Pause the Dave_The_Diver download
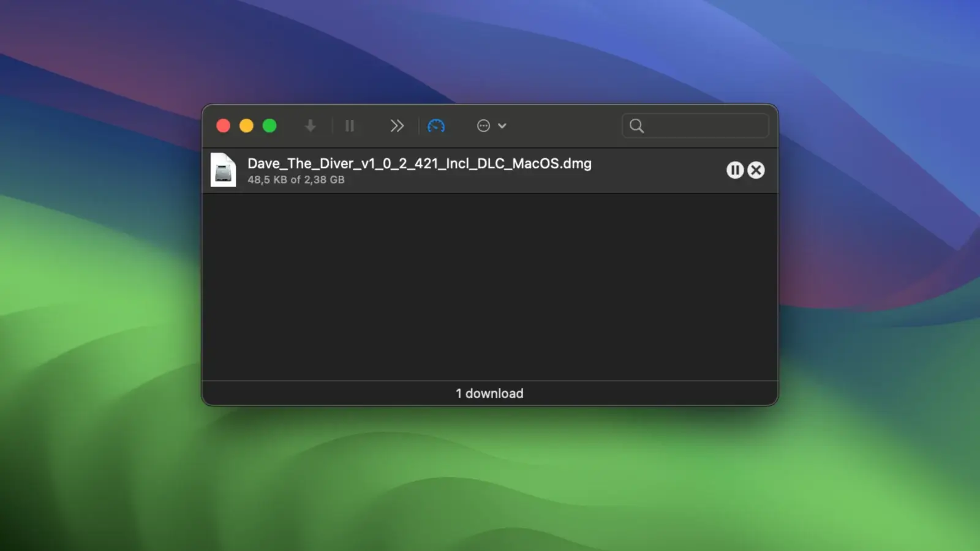 coord(735,170)
